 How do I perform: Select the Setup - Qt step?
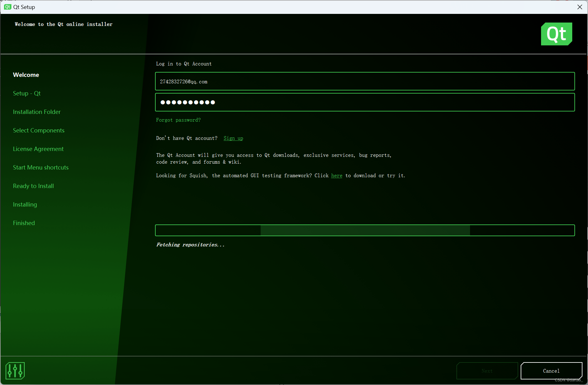(27, 93)
